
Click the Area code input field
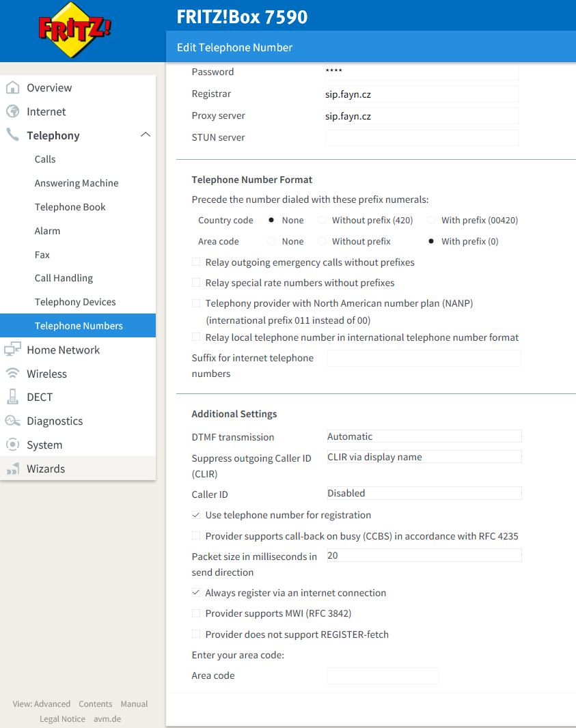(x=383, y=675)
